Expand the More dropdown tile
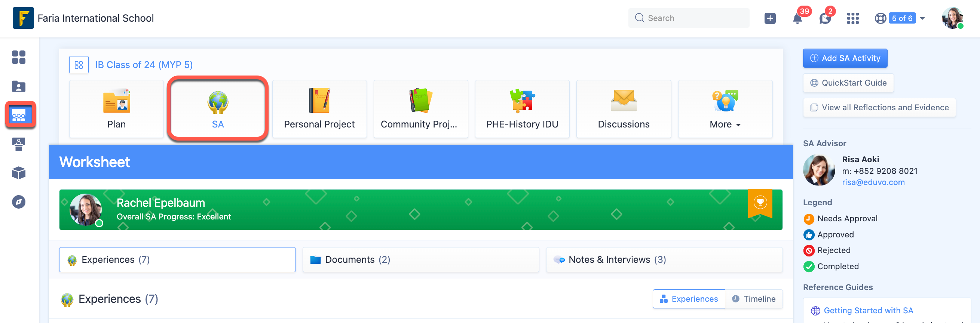Screen dimensions: 980x323 [725, 109]
